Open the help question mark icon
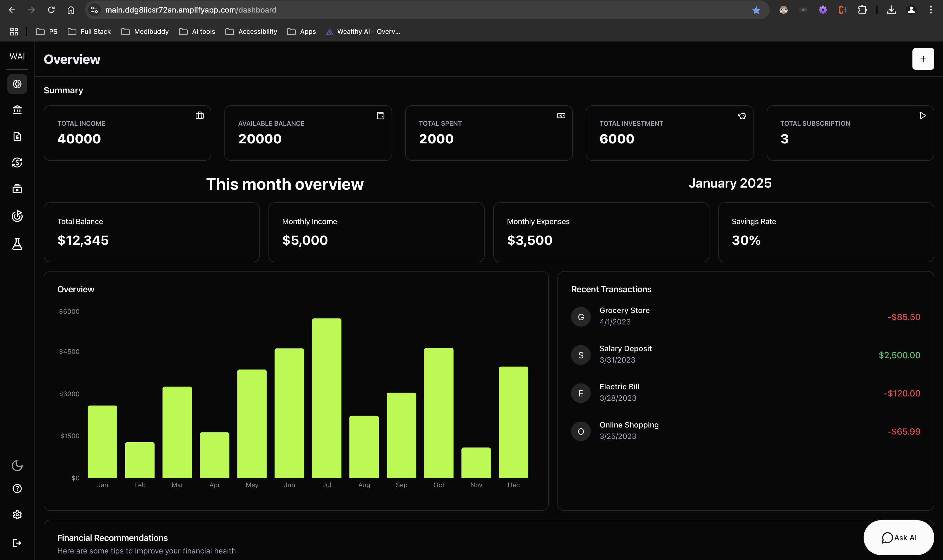 pyautogui.click(x=17, y=489)
